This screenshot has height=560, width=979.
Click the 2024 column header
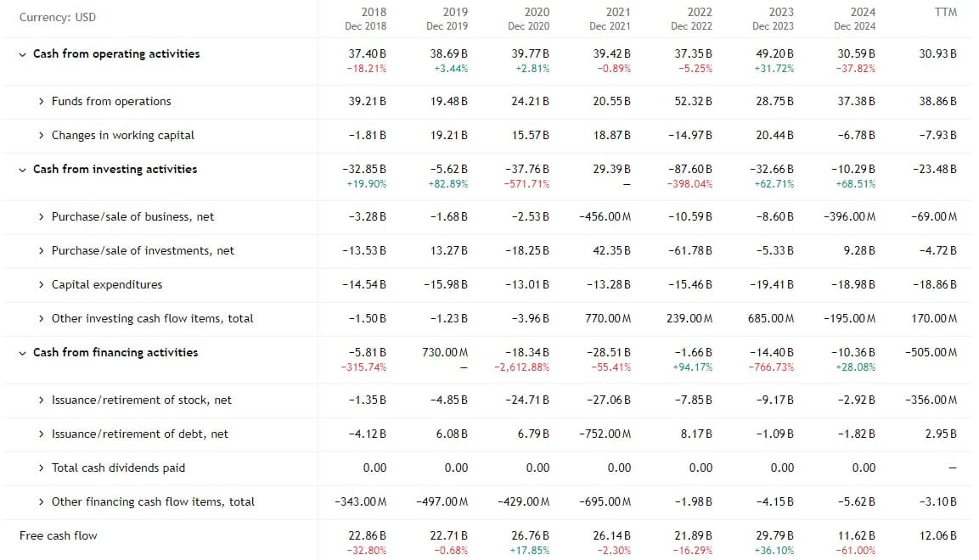point(855,19)
